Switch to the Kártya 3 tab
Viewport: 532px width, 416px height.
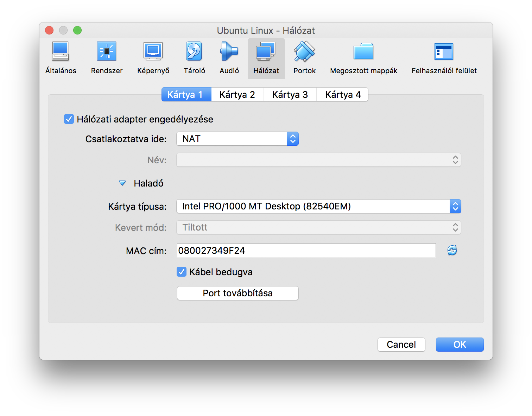[x=290, y=94]
